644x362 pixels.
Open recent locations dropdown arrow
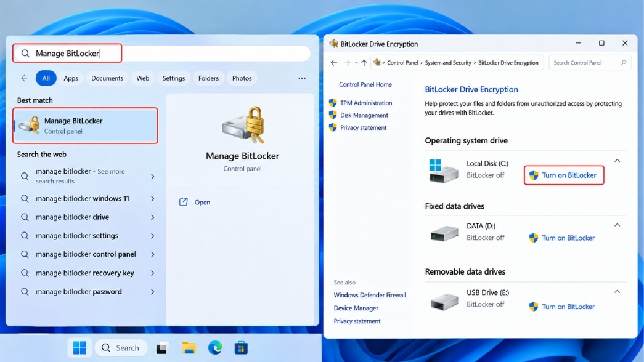click(x=356, y=63)
